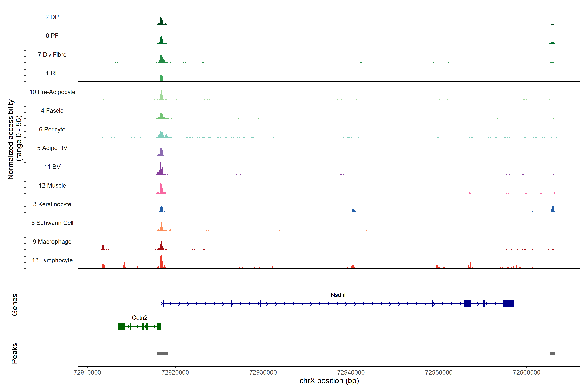Select the large green Cetn2 exon block
This screenshot has height=392, width=588.
click(122, 326)
